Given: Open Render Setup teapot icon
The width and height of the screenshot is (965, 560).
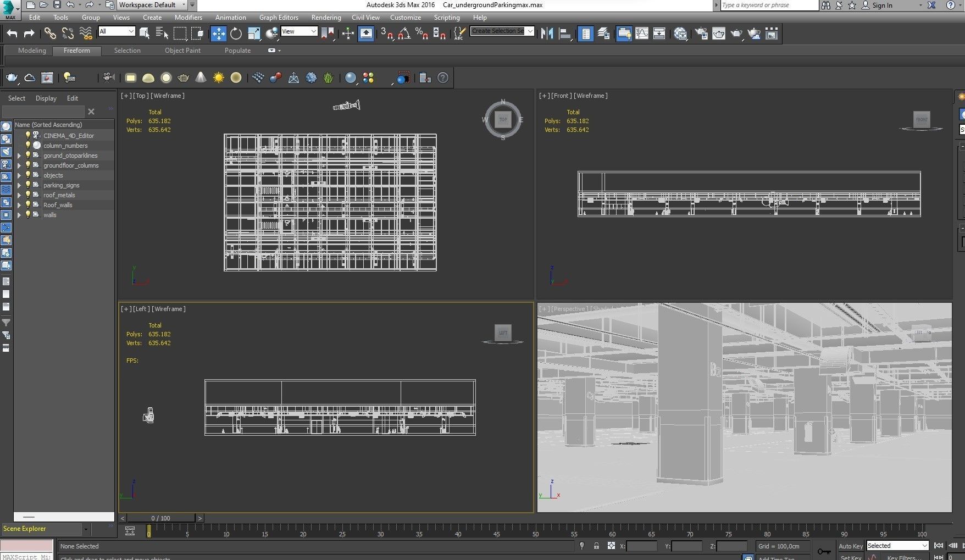Looking at the screenshot, I should (701, 34).
